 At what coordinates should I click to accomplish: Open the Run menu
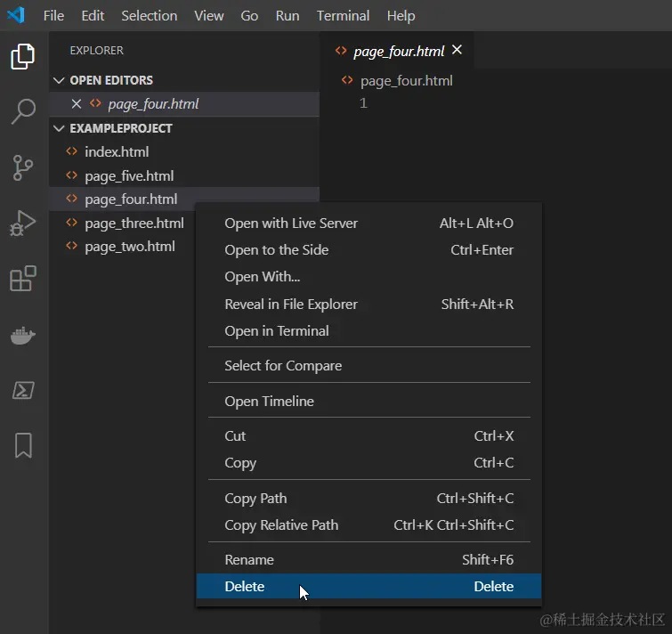[x=287, y=16]
